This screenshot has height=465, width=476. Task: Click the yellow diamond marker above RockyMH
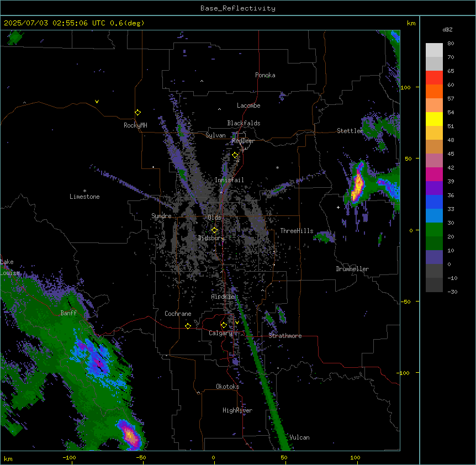[138, 113]
